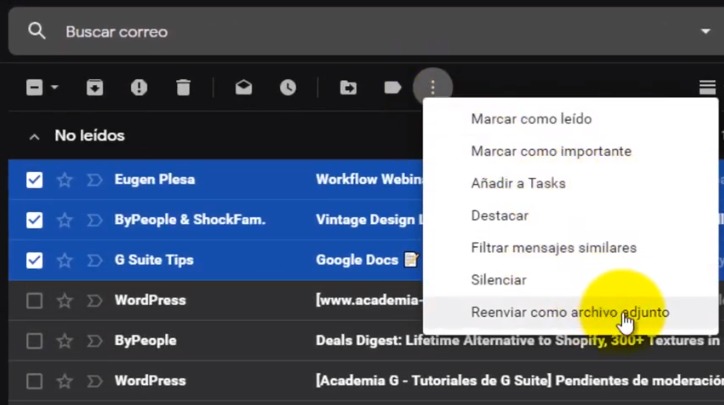Star the ByPeople & ShockFam. email

pos(65,220)
